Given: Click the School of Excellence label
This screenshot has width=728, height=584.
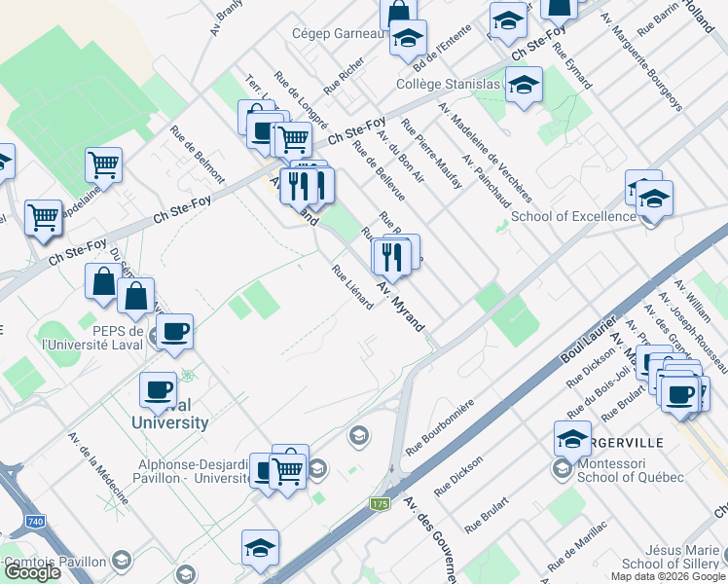Looking at the screenshot, I should [573, 217].
